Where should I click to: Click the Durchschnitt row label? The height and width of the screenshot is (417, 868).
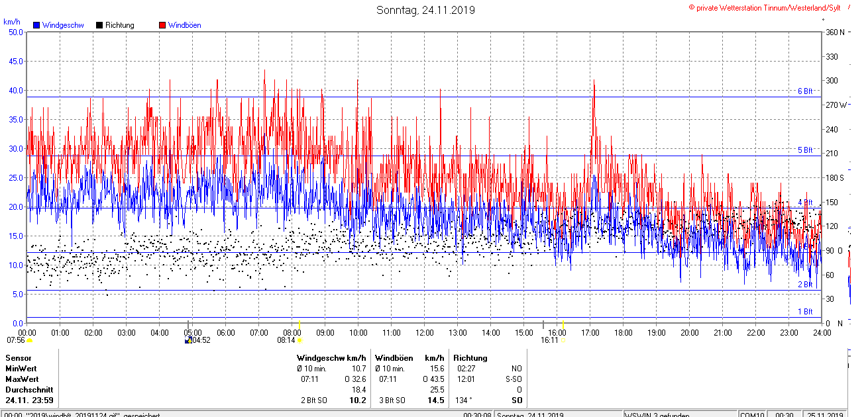click(29, 390)
